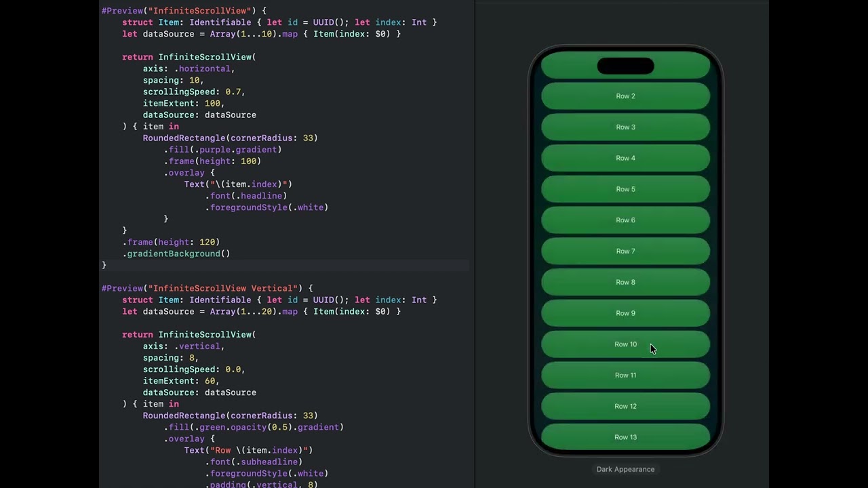This screenshot has width=868, height=488.
Task: Click the .font(.subheadline) modifier
Action: [x=255, y=462]
